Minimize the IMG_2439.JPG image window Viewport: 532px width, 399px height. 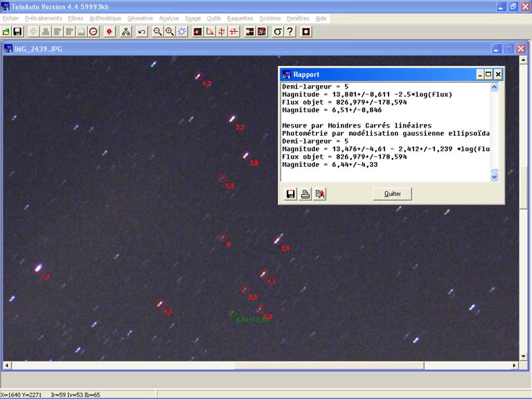pos(497,49)
